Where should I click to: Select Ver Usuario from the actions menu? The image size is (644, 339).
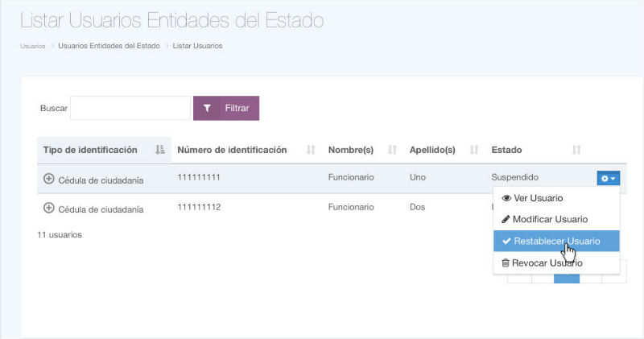pos(538,198)
